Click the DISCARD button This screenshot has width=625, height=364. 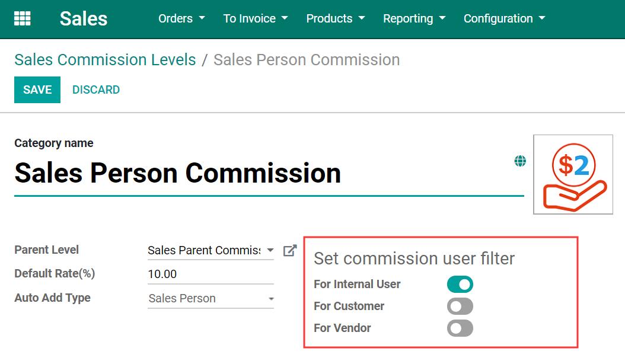[96, 90]
